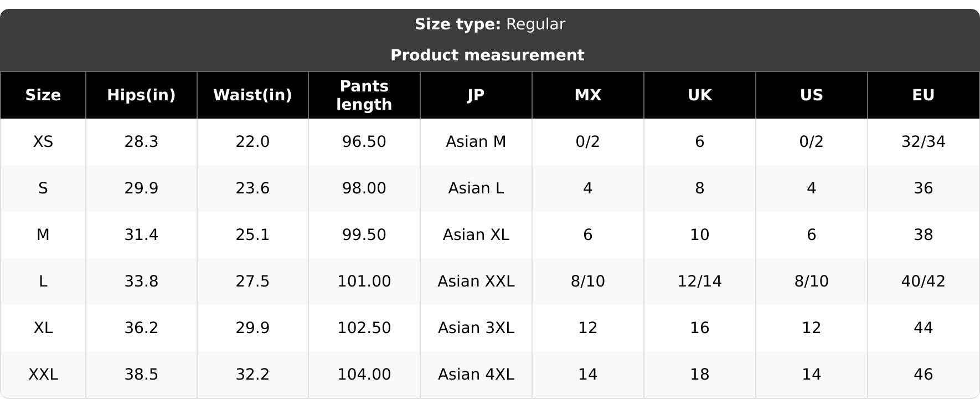Select the 101.00 pants length value
980x399 pixels.
(x=364, y=282)
